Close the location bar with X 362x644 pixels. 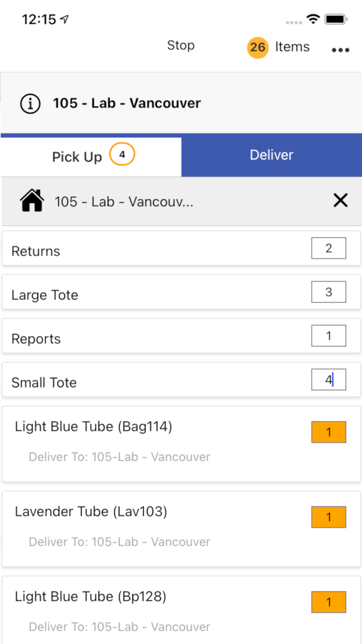(x=340, y=201)
